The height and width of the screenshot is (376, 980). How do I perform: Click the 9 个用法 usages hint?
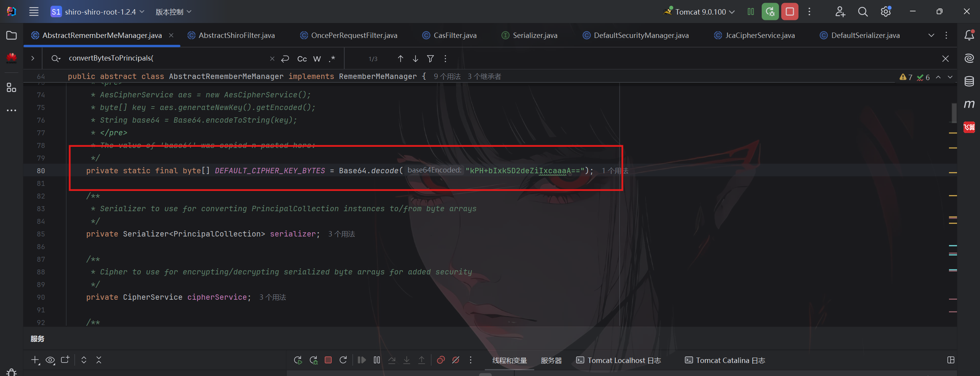coord(447,76)
